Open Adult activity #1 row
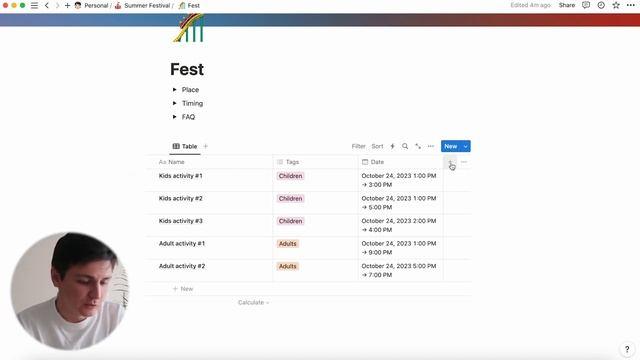This screenshot has height=360, width=640. pyautogui.click(x=182, y=243)
